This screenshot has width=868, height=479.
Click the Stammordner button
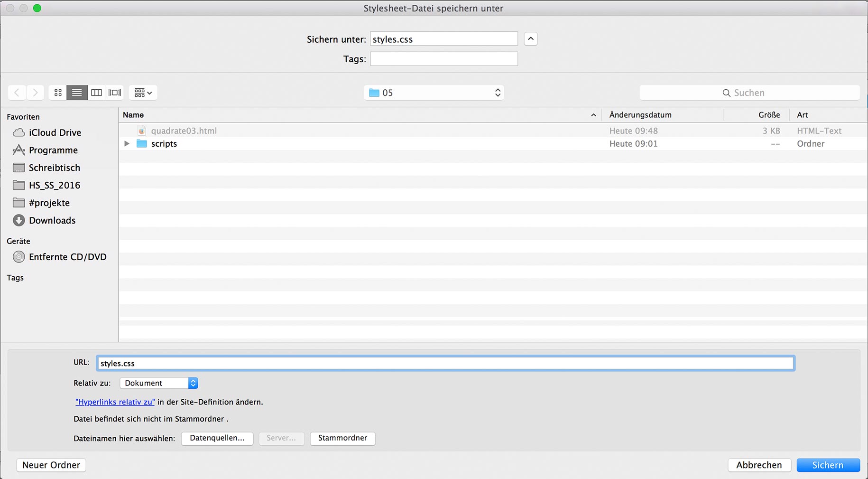click(x=342, y=438)
